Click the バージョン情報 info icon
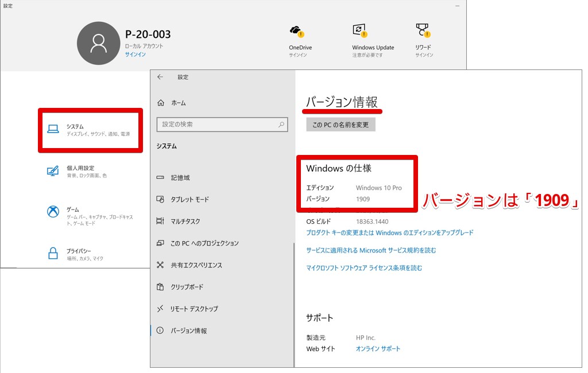 [160, 331]
